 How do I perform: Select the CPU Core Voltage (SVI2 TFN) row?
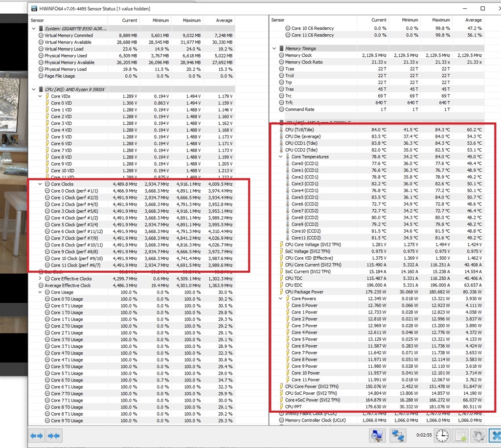tap(377, 244)
